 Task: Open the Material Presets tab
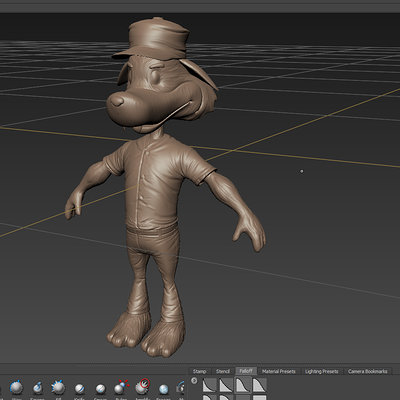pyautogui.click(x=279, y=371)
